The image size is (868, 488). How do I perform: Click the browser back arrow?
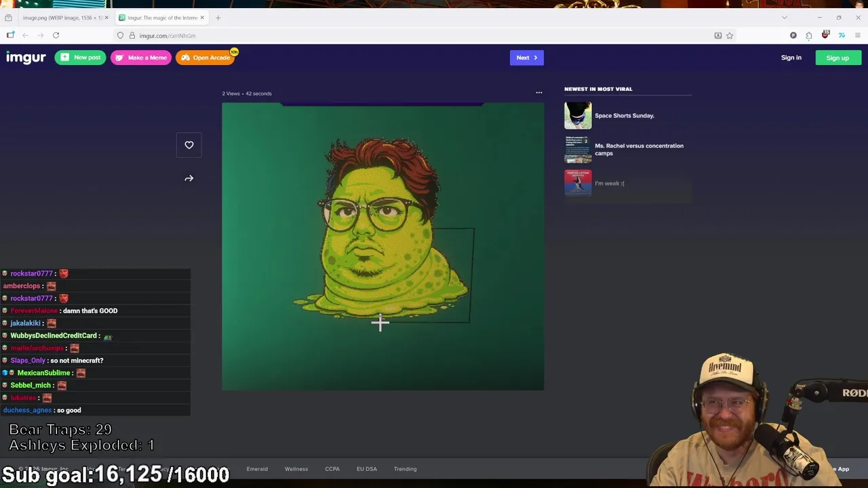25,35
